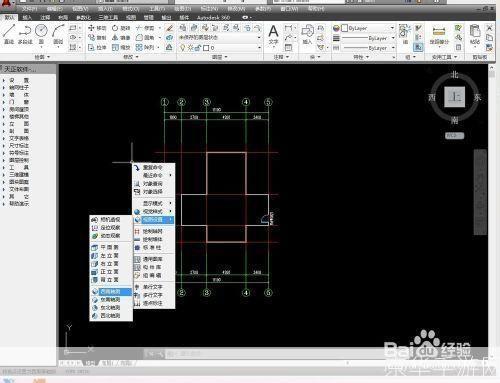Select the Polyline tool
The image size is (500, 383).
click(25, 34)
